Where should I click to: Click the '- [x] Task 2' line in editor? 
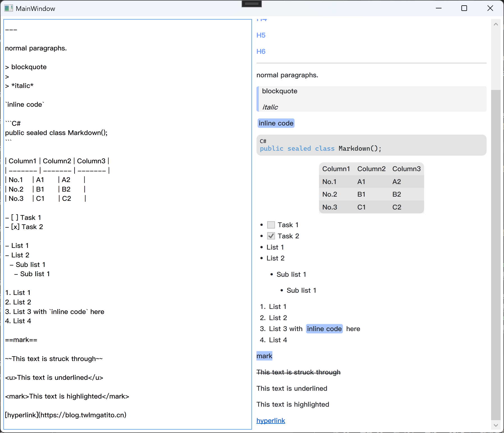click(x=24, y=227)
